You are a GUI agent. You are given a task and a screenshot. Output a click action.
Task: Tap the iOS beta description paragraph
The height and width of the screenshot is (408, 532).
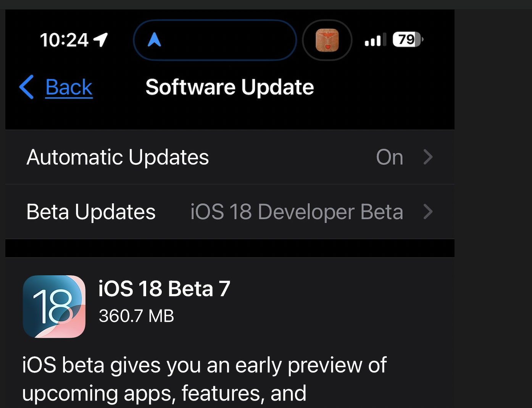(204, 379)
